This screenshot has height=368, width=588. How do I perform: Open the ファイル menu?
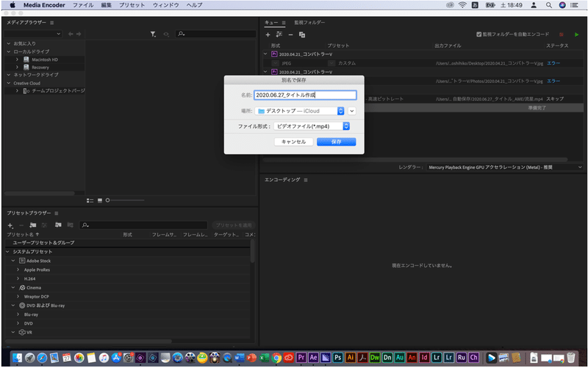click(83, 5)
